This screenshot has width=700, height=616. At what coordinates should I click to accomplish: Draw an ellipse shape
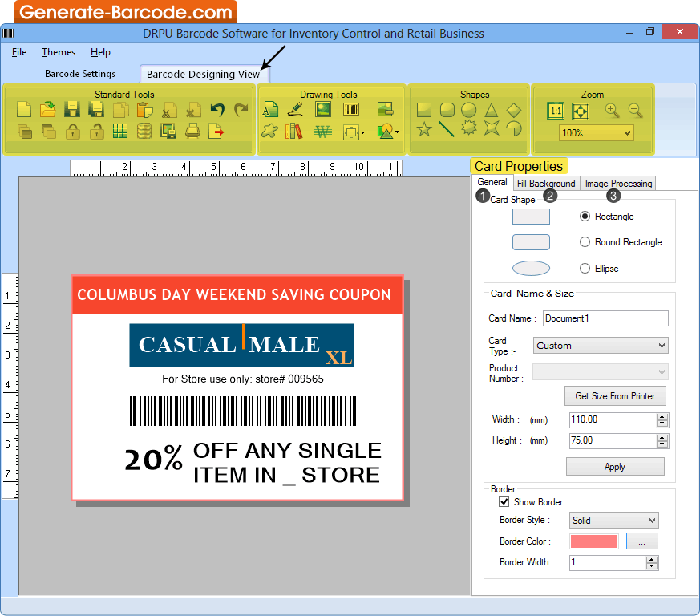[x=469, y=109]
